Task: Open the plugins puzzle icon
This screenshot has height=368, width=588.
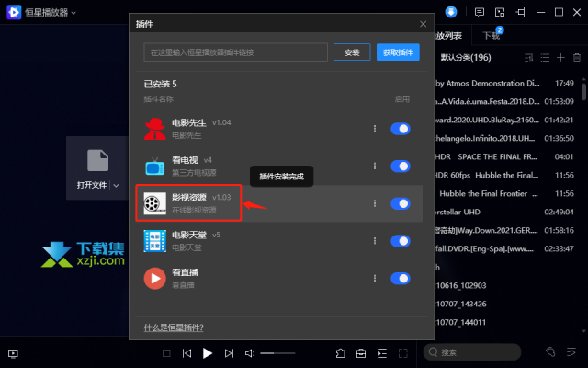Action: click(x=341, y=353)
